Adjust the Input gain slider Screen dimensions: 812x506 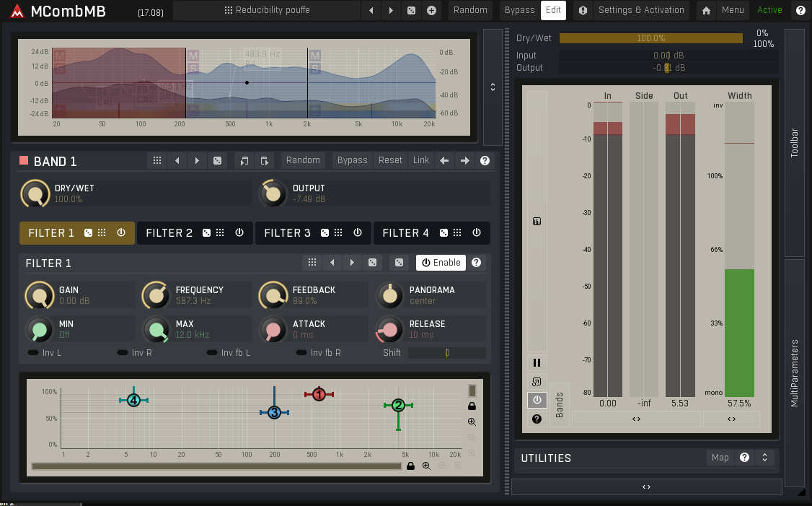(668, 56)
